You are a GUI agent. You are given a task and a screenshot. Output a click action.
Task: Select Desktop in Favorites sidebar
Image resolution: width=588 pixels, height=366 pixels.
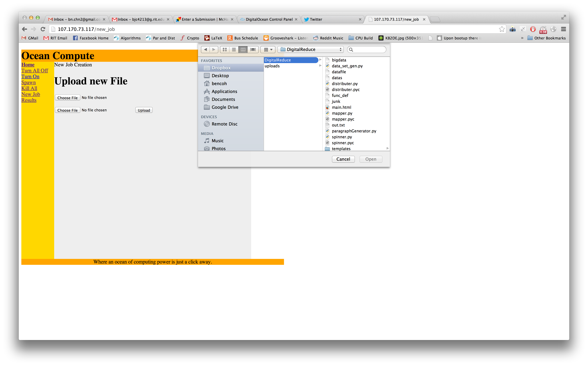tap(220, 76)
